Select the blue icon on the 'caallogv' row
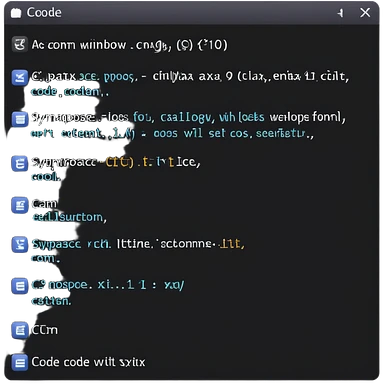This screenshot has width=384, height=384. (x=20, y=119)
